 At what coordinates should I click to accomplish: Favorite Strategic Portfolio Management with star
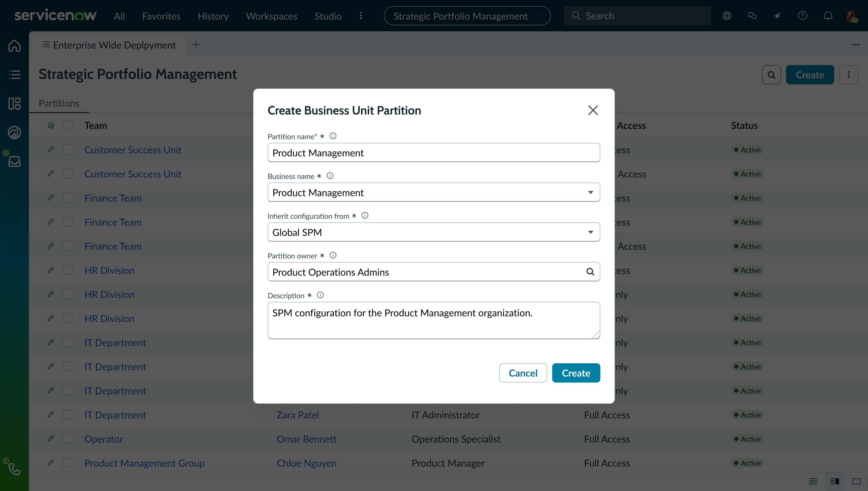(537, 16)
